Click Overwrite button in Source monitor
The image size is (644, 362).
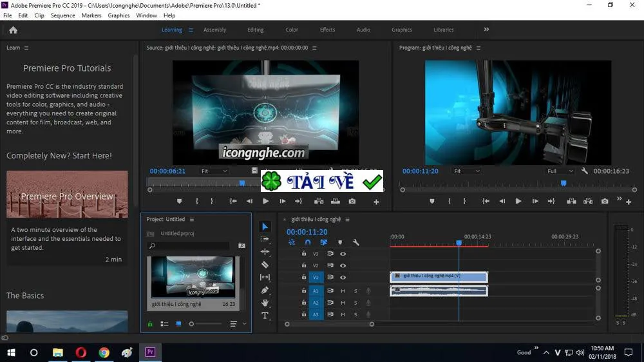click(x=335, y=202)
